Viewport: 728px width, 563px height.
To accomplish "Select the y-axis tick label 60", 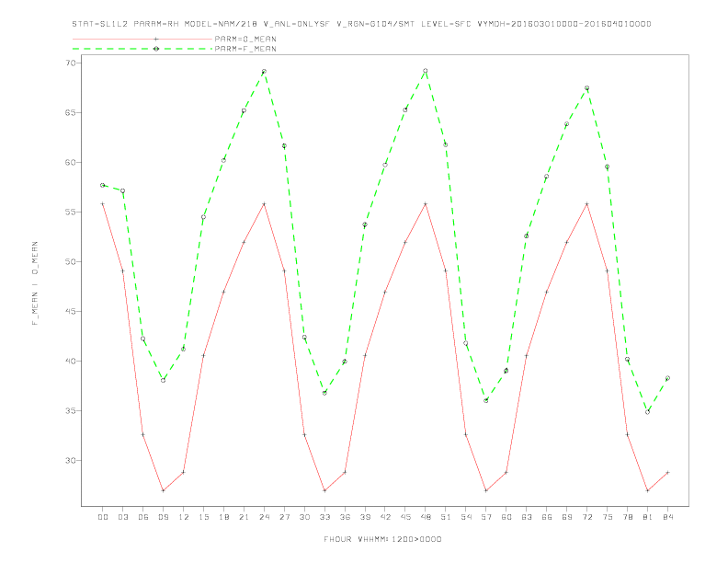I will (x=72, y=162).
